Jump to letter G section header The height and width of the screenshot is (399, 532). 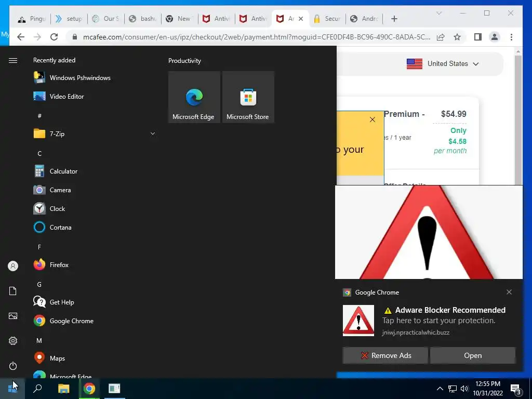39,284
